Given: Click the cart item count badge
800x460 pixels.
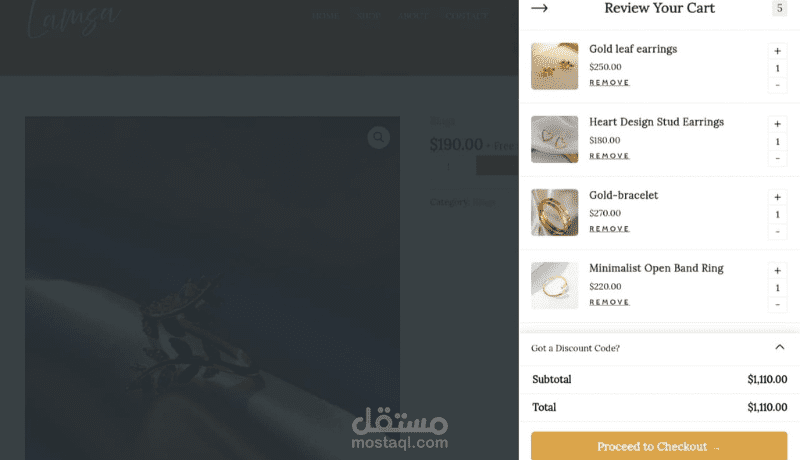Looking at the screenshot, I should (x=779, y=8).
